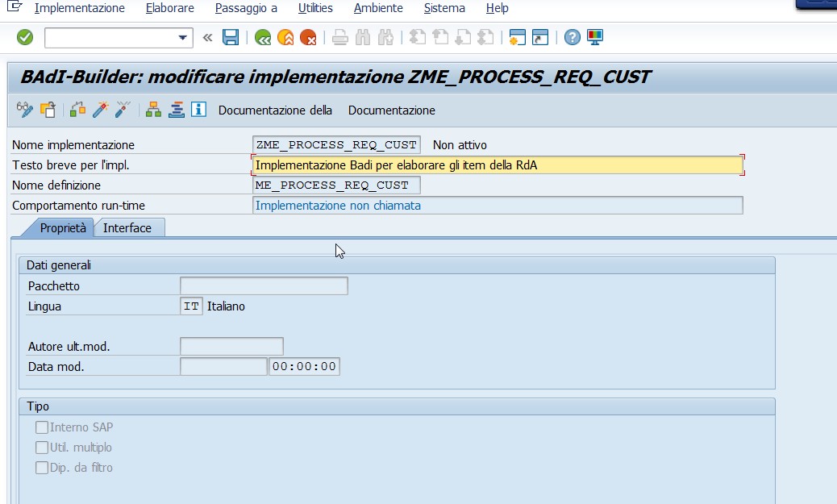Click the Back (green arrow) icon
This screenshot has width=837, height=504.
pyautogui.click(x=264, y=37)
